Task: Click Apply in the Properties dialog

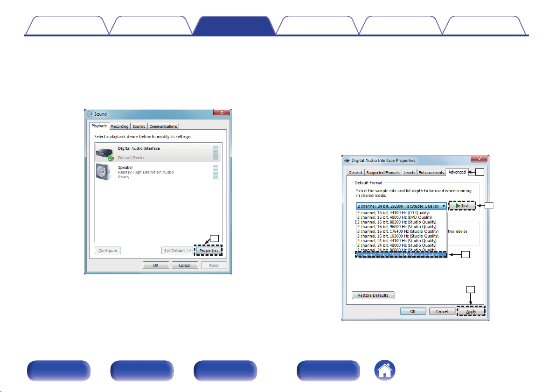Action: pyautogui.click(x=471, y=311)
